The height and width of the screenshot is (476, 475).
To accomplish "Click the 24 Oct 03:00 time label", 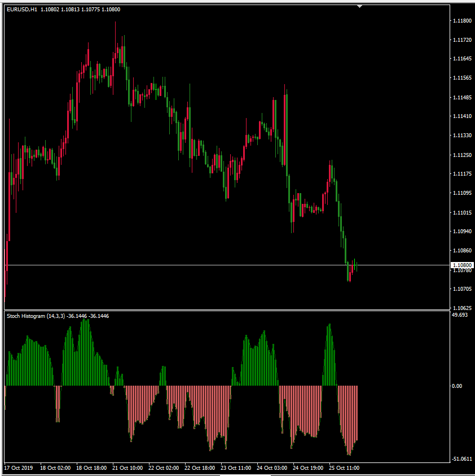I will (272, 468).
